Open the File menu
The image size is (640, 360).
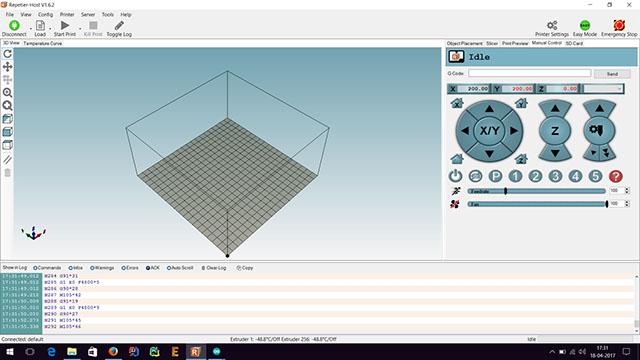(9, 14)
